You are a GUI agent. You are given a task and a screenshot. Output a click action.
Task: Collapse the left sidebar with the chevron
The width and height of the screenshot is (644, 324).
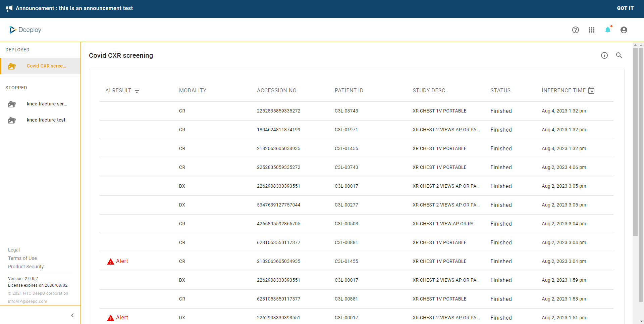[x=72, y=315]
